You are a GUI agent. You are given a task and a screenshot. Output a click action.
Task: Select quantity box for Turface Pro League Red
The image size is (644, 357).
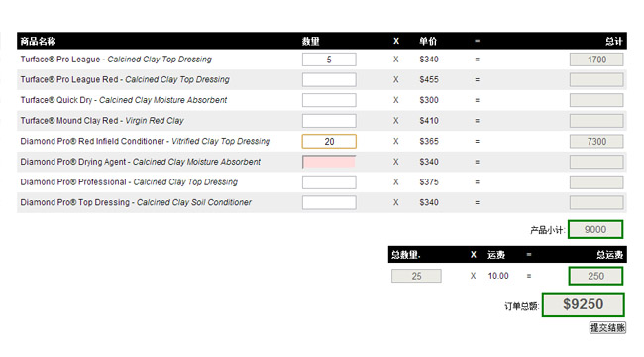[x=329, y=79]
